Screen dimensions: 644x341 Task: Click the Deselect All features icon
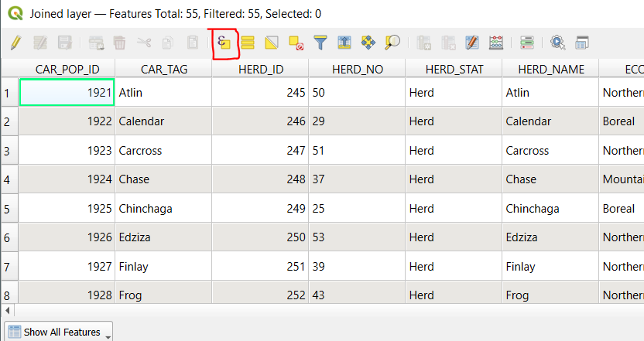(296, 43)
